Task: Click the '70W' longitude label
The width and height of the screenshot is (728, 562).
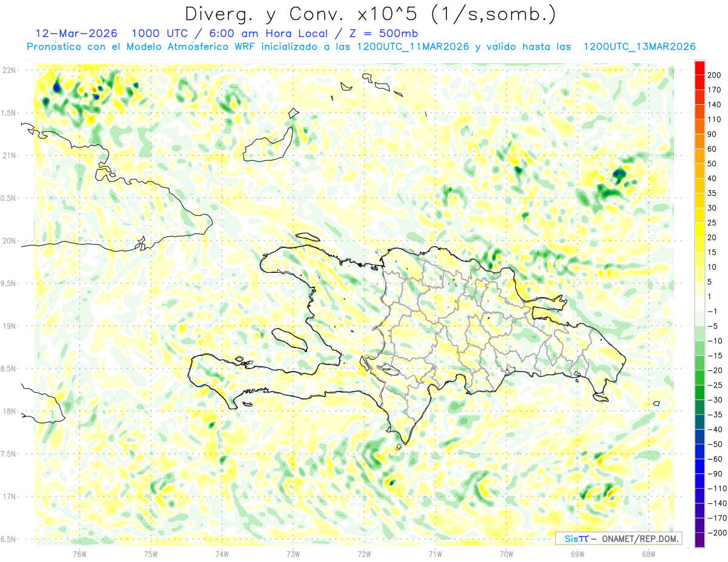Action: click(506, 554)
